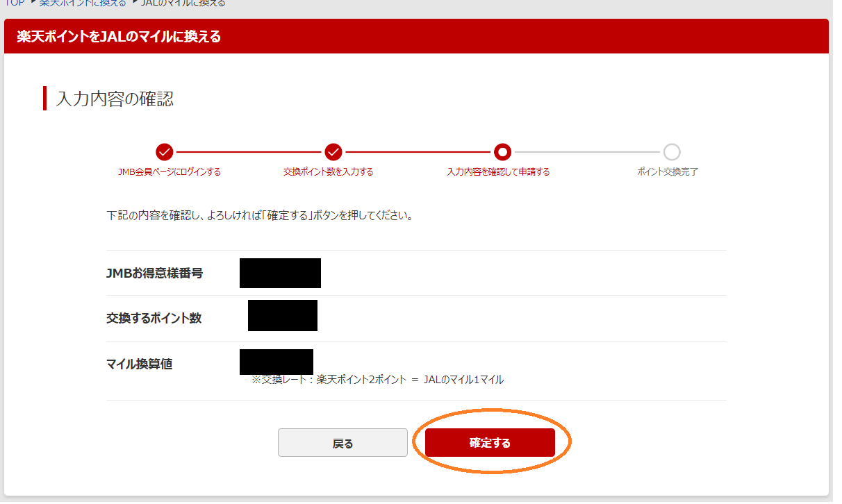The width and height of the screenshot is (842, 504).
Task: Select the JALのマイルに換える breadcrumb text
Action: pyautogui.click(x=183, y=3)
